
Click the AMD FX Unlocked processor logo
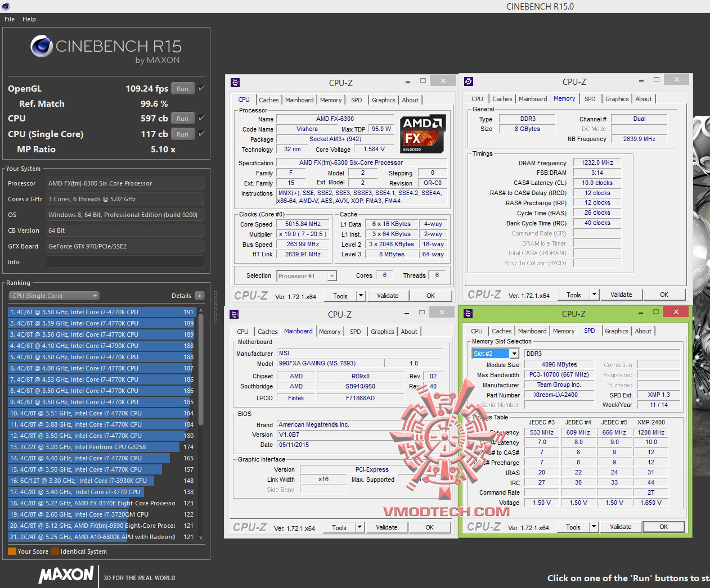point(423,134)
